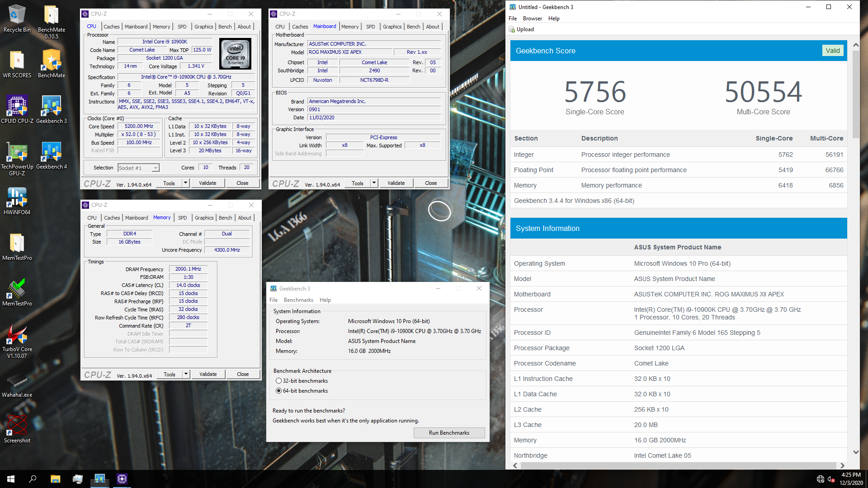Launch the CPUID CPU-Z desktop icon

17,110
